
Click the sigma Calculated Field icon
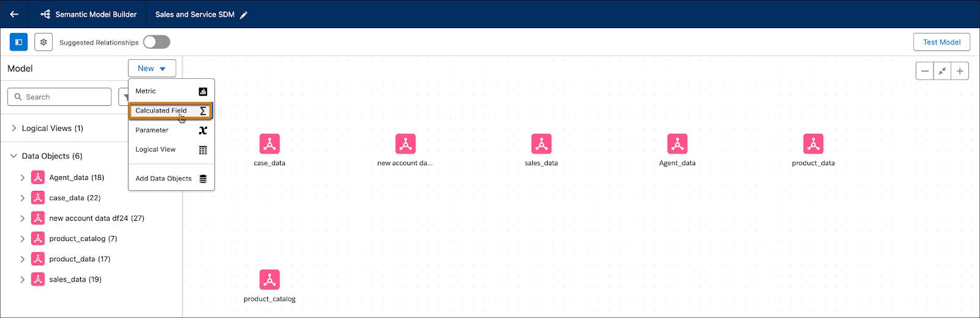[203, 111]
